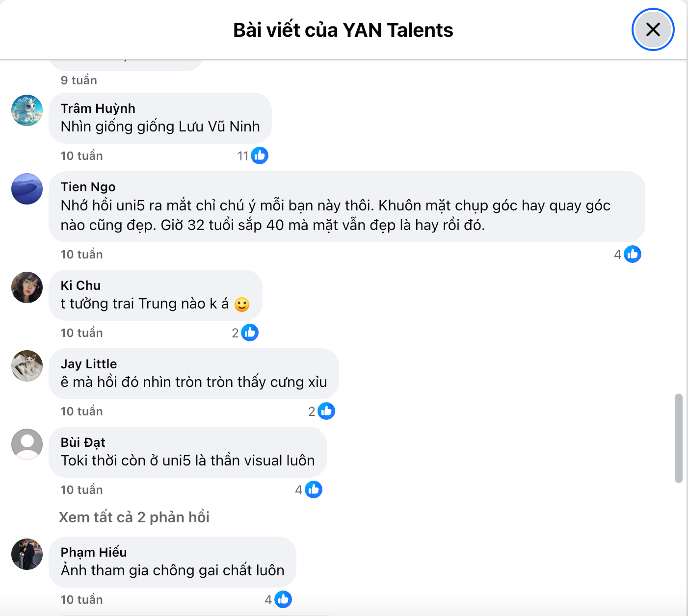This screenshot has height=616, width=688.
Task: Click like reaction icon on Ki Chu's comment
Action: tap(250, 333)
